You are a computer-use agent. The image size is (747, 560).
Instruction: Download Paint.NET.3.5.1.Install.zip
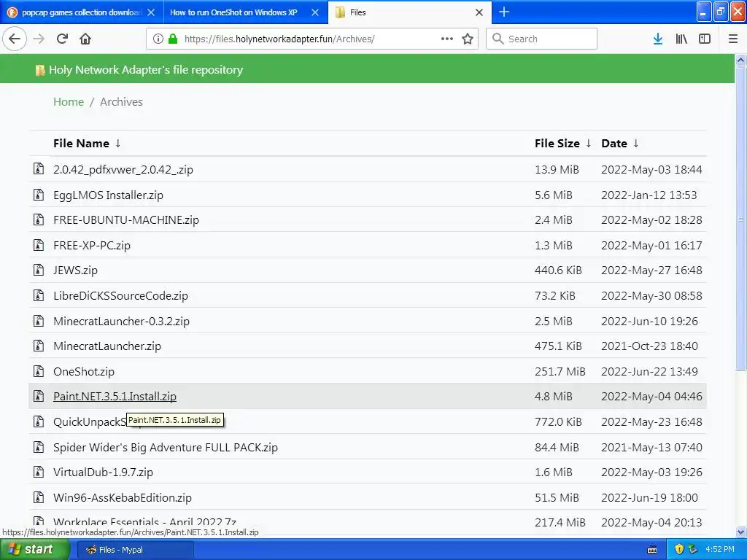(x=115, y=397)
